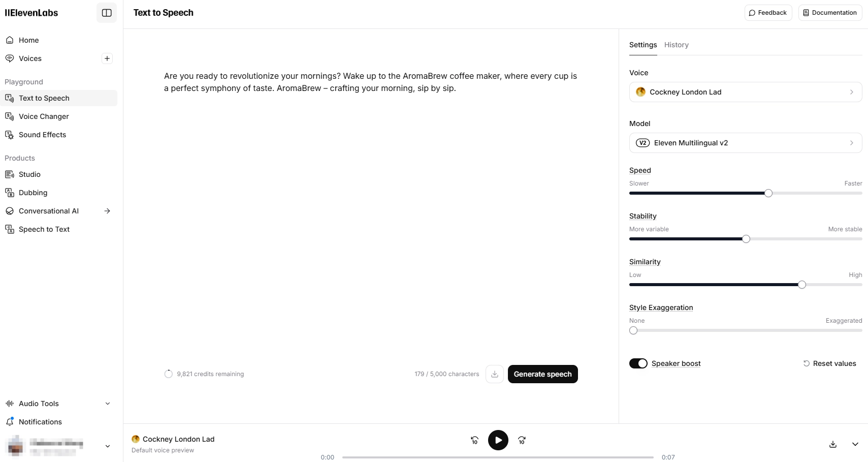The image size is (868, 462).
Task: Download the generated audio file
Action: [x=832, y=444]
